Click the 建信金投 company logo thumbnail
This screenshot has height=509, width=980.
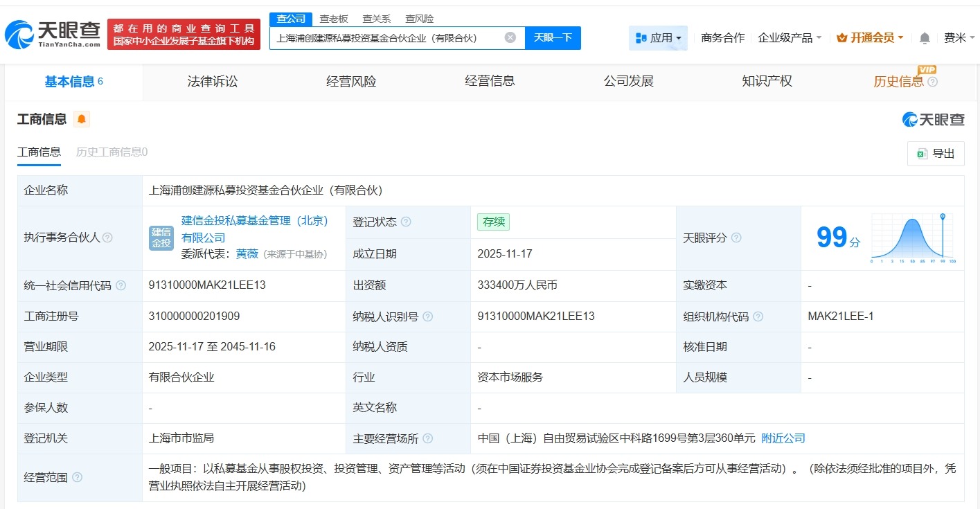point(161,238)
